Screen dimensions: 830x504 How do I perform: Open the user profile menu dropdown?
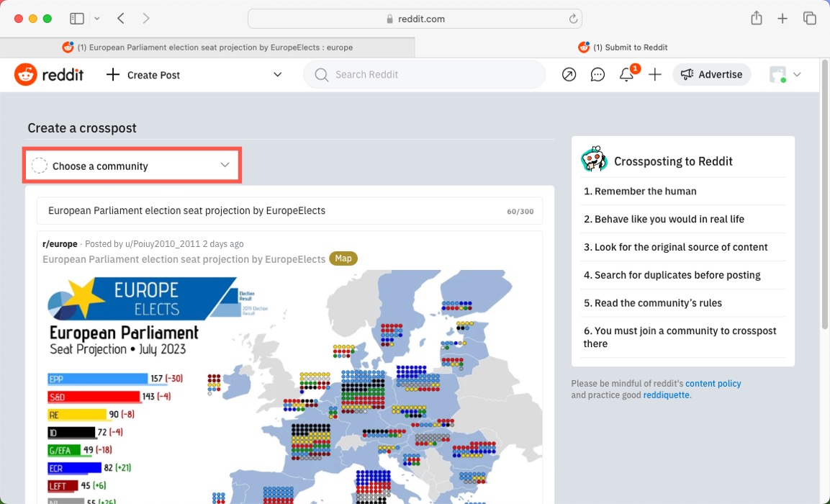pos(785,75)
